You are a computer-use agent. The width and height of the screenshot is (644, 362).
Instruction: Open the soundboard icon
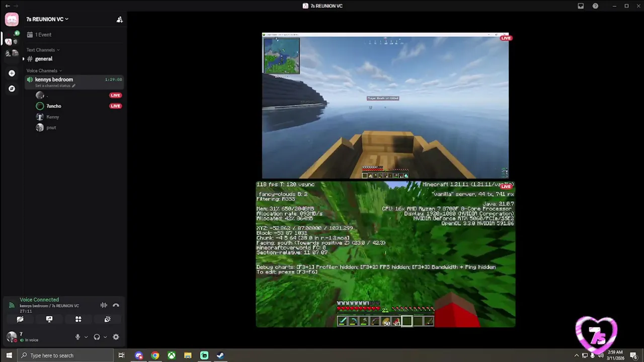pos(107,319)
